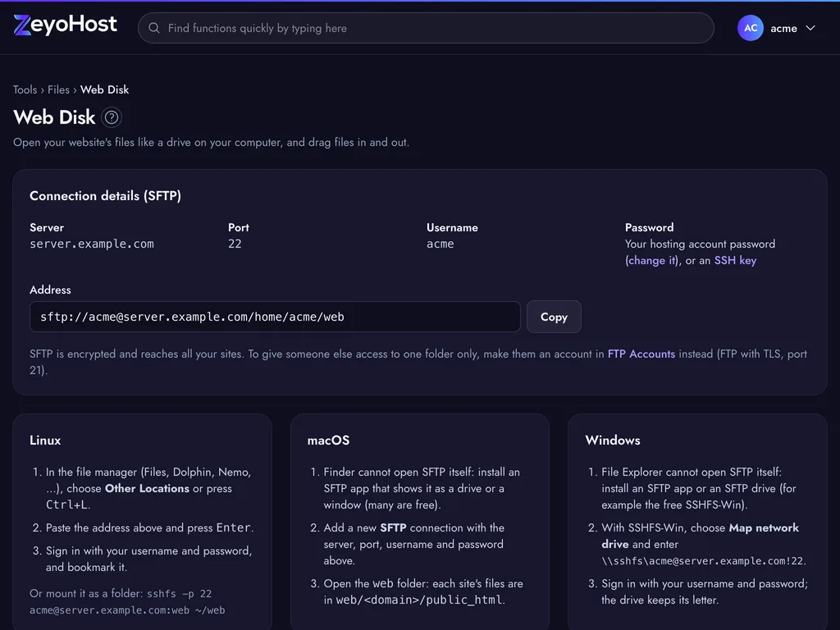
Task: Open the FTP Accounts link
Action: coord(641,354)
